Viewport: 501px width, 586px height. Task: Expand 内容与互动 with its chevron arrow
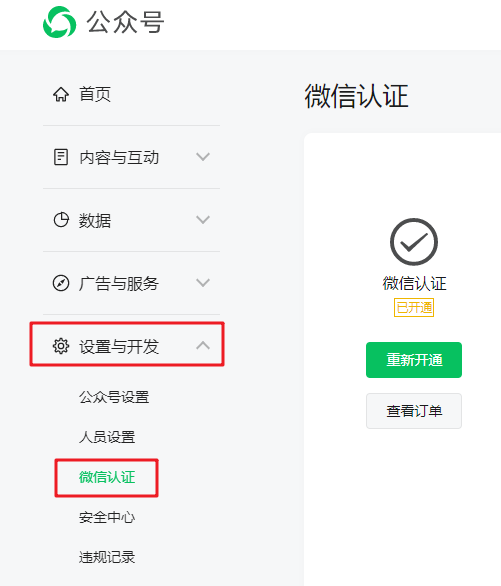click(x=203, y=157)
